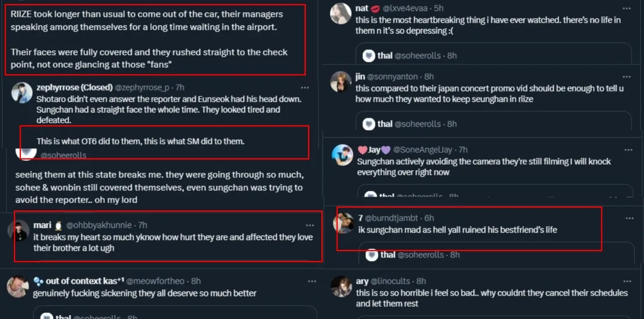Open quoted thal tweet under 7's reply
Screen dimensions: 644x319
(493, 255)
